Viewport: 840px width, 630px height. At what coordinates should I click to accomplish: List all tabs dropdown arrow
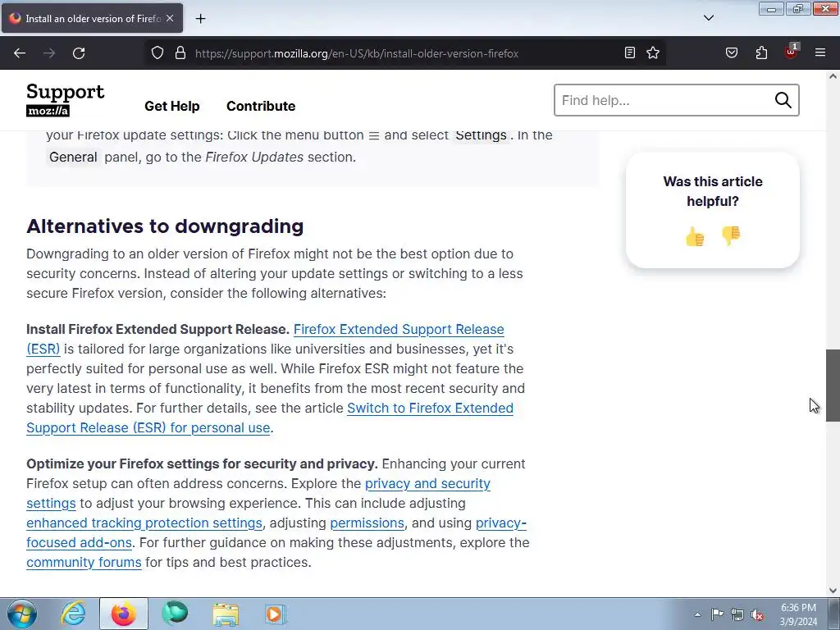coord(709,18)
